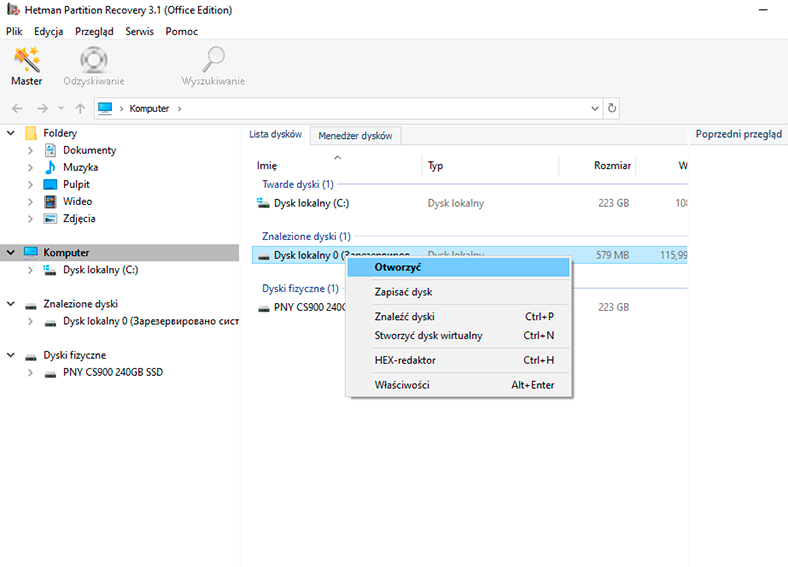Click the Wyszukiwanie magnifier icon

(213, 59)
